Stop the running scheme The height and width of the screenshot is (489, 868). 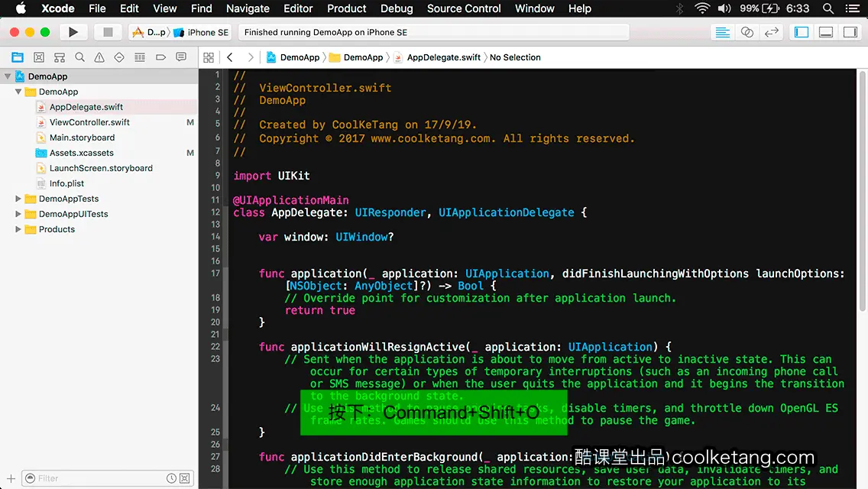coord(108,32)
